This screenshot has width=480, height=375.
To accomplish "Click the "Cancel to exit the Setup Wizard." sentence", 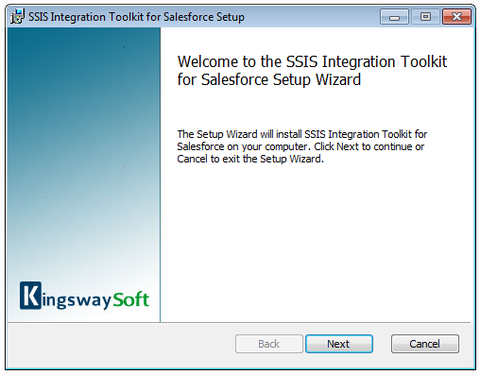I will [x=250, y=159].
